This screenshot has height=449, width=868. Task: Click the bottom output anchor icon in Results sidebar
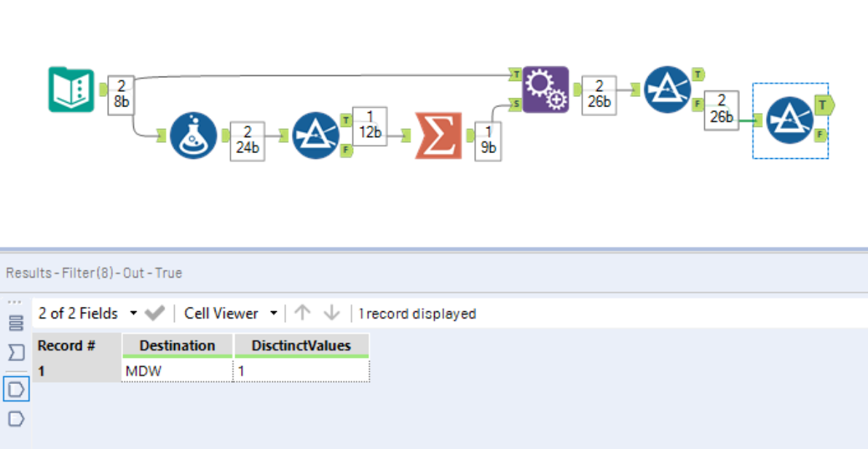pyautogui.click(x=16, y=418)
